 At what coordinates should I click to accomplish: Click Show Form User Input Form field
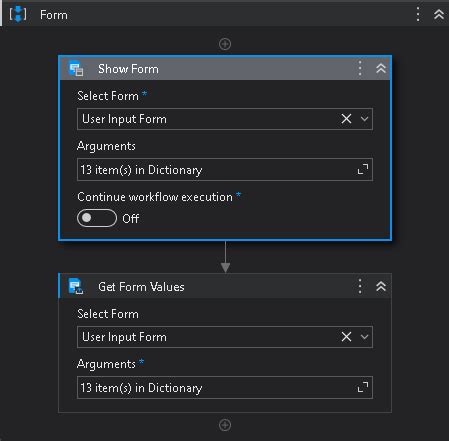(225, 119)
